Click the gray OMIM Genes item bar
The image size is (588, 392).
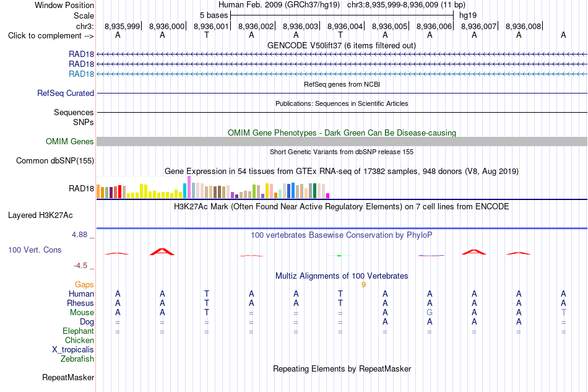[x=342, y=141]
